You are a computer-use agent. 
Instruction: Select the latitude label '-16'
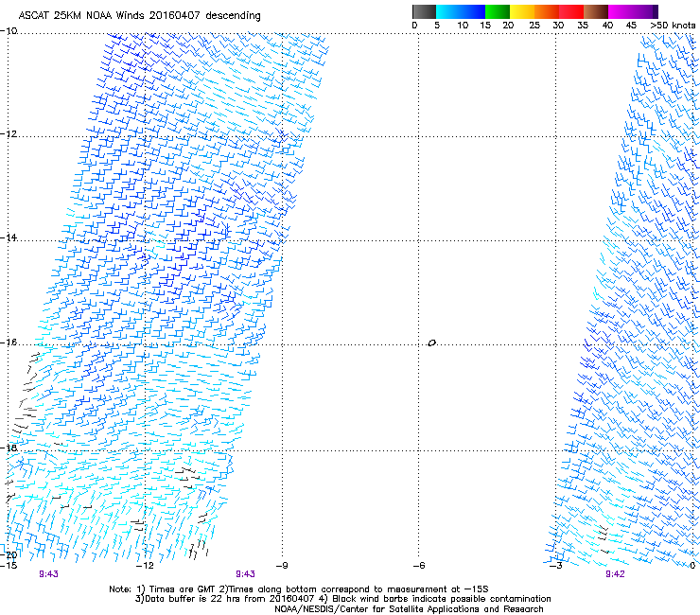pos(9,343)
